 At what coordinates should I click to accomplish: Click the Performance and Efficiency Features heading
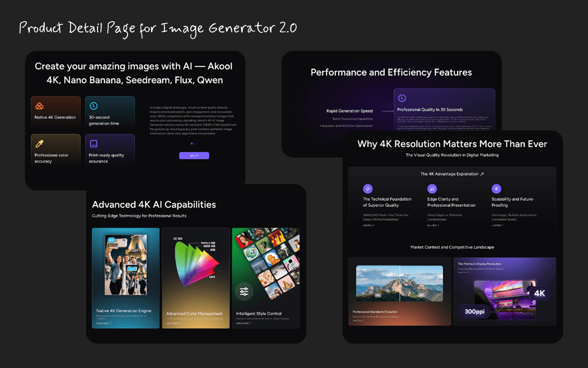tap(391, 72)
